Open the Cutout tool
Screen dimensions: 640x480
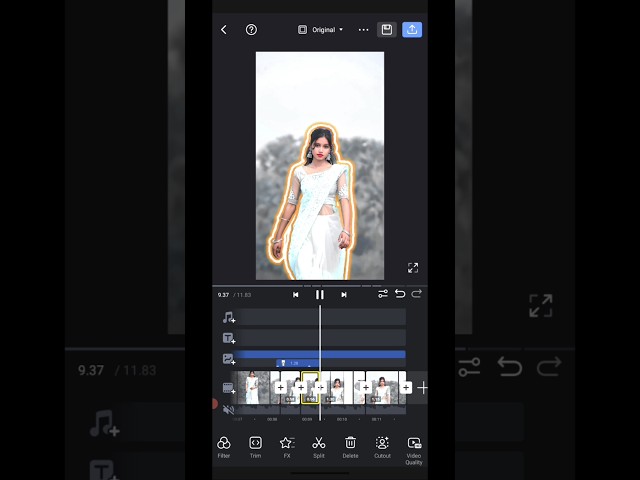click(x=382, y=447)
